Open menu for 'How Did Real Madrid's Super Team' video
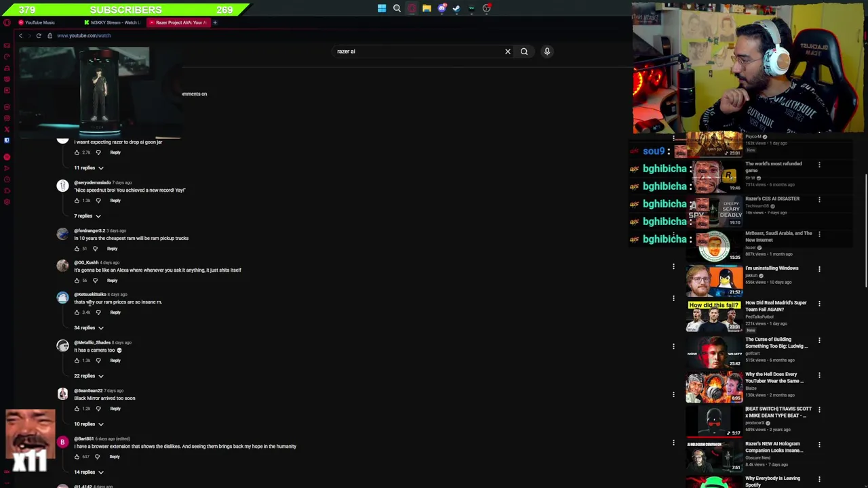 819,304
